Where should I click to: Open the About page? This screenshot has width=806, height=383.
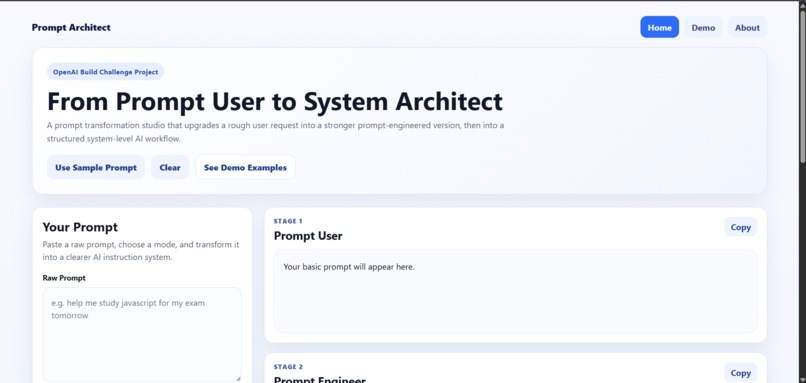(x=747, y=27)
